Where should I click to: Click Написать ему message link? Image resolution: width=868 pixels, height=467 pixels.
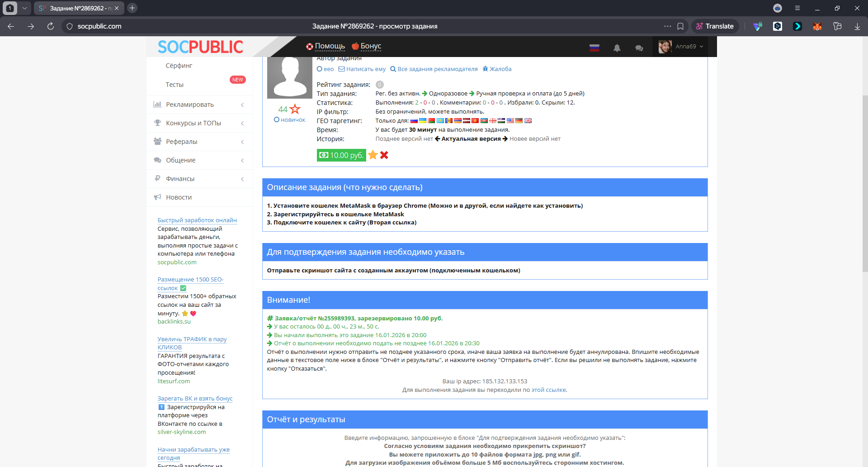362,69
